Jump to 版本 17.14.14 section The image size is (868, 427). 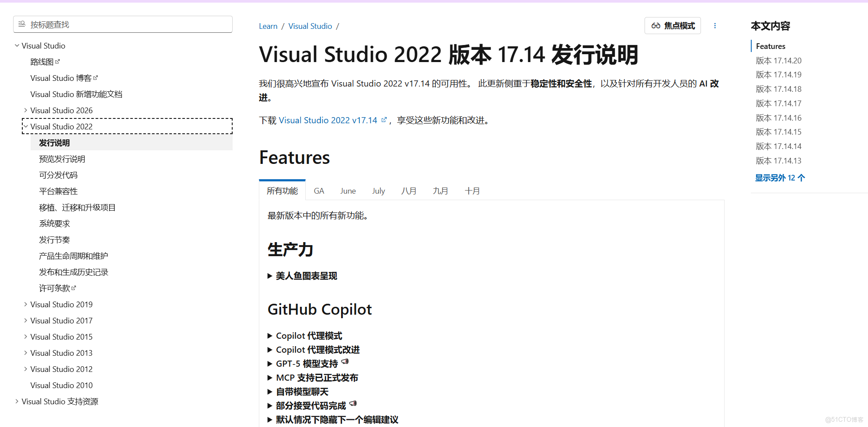[778, 146]
